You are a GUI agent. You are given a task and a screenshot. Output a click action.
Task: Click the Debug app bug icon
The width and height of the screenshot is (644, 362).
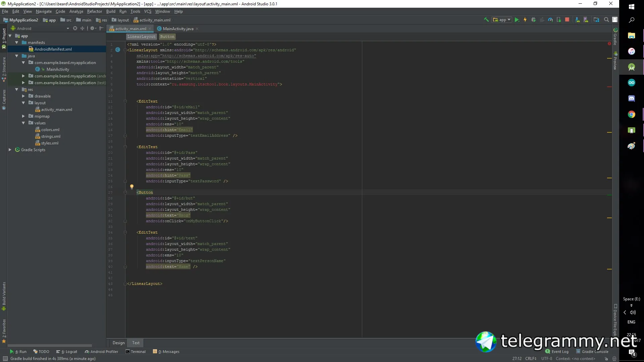[533, 20]
